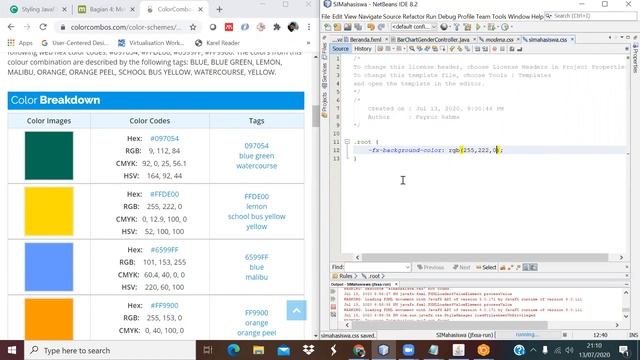Click the Profile Project clock icon
640x360 pixels.
[505, 27]
